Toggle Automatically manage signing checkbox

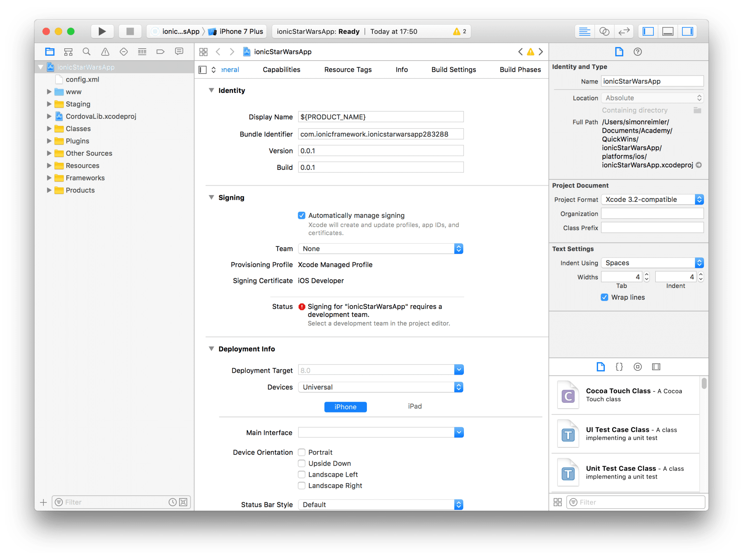coord(301,216)
